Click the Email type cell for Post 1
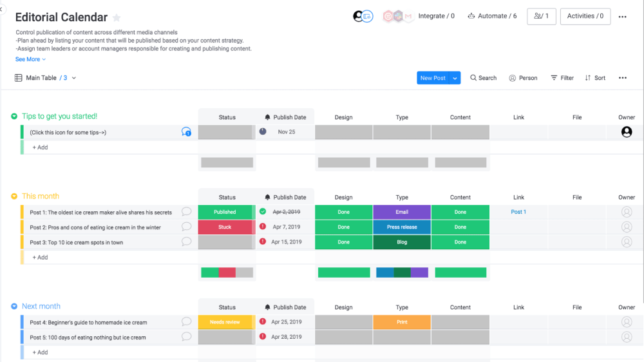644x362 pixels. coord(402,212)
